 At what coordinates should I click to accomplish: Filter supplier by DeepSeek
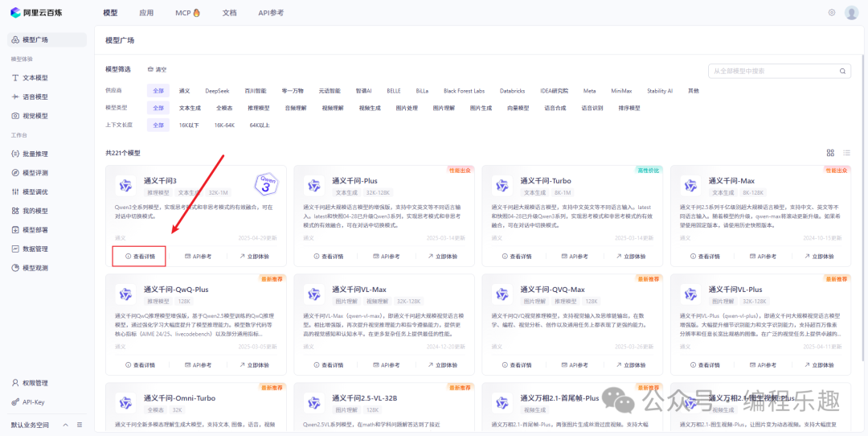pos(216,91)
